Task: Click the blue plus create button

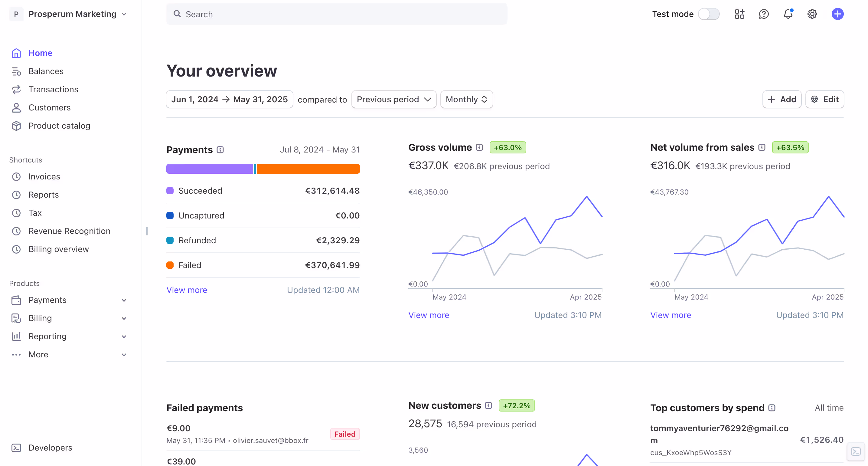Action: pyautogui.click(x=837, y=14)
